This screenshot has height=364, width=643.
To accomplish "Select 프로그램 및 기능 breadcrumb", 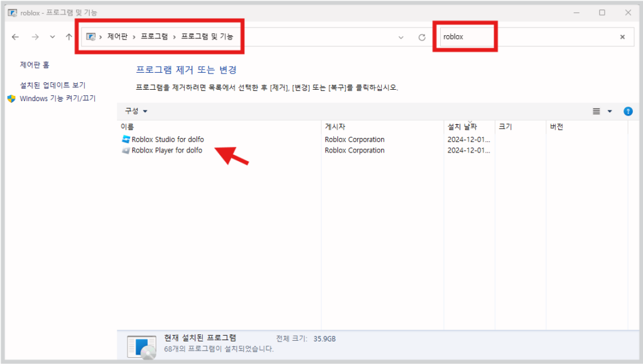I will tap(207, 36).
